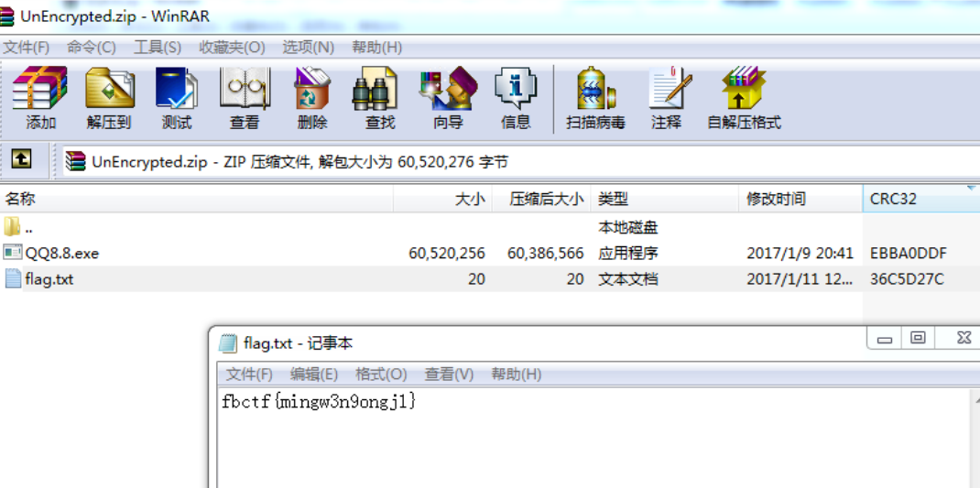Open Notepad 格式(O) menu

(381, 374)
